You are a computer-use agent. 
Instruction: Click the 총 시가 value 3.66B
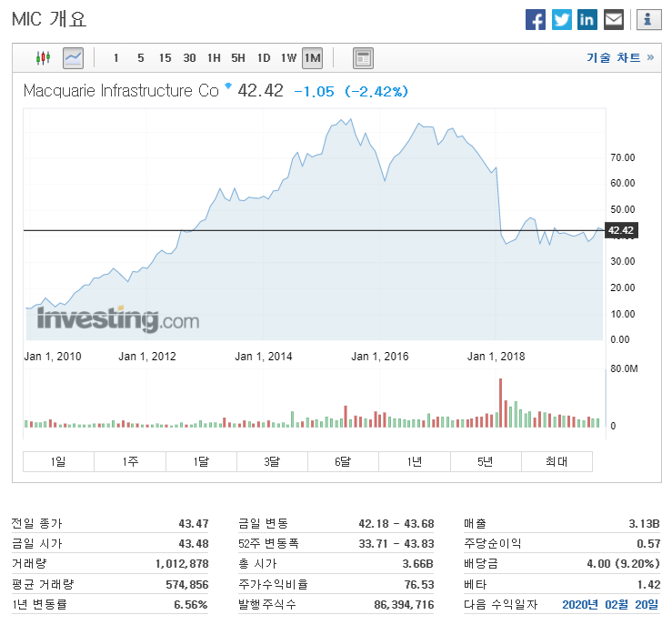point(418,564)
